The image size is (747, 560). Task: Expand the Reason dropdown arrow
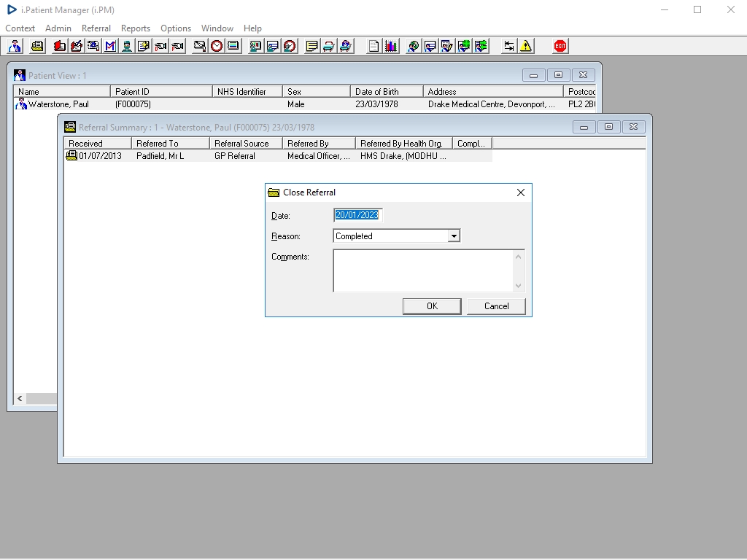click(454, 236)
